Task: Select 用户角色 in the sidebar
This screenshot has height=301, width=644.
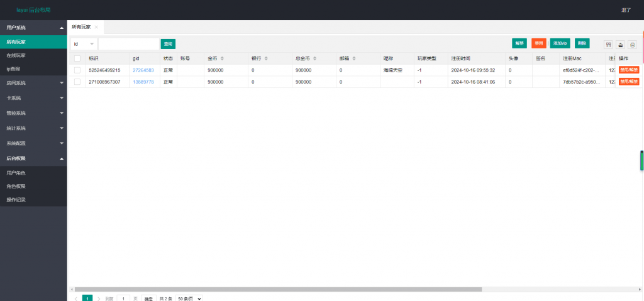Action: tap(16, 172)
